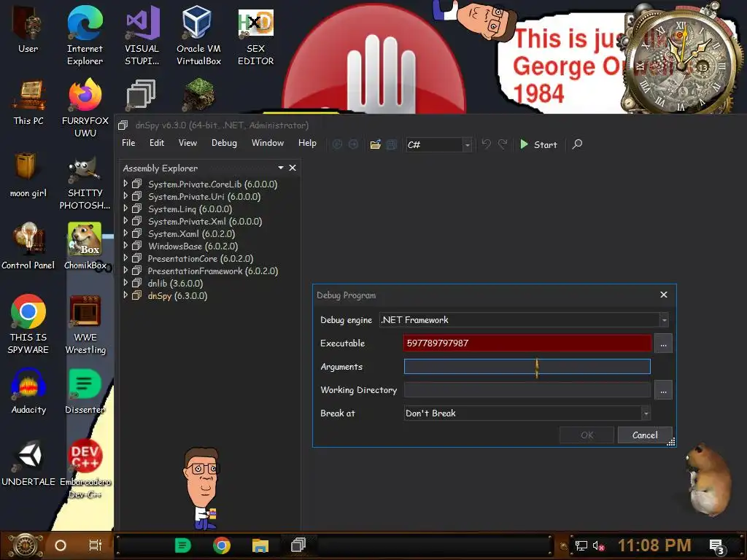Expand the System.Private.Uri node
Image resolution: width=747 pixels, height=560 pixels.
125,195
